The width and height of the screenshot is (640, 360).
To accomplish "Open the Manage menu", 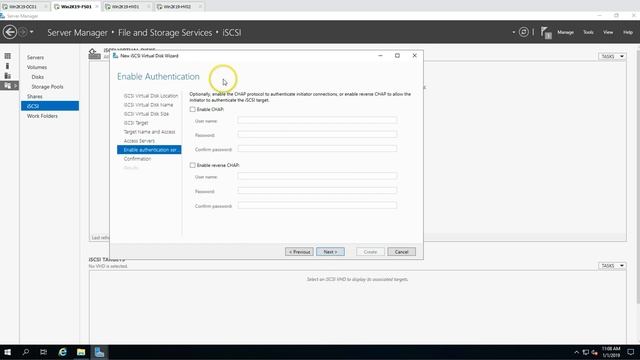I will [x=565, y=32].
